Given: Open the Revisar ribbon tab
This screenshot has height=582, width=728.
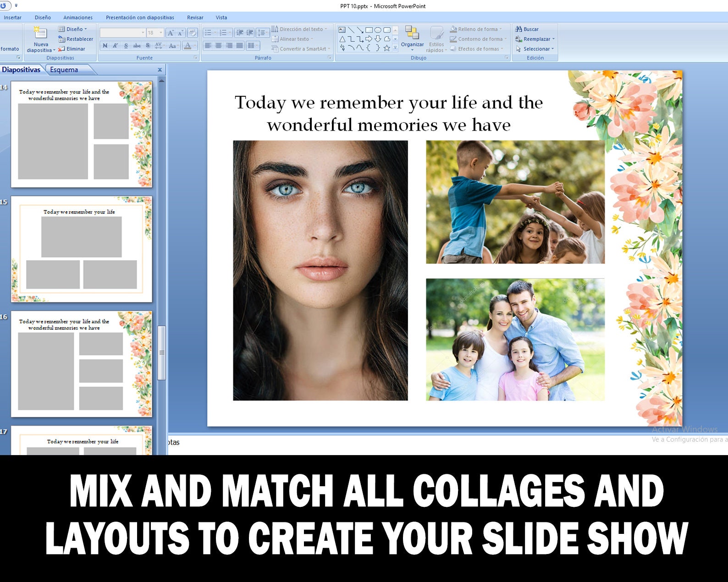Looking at the screenshot, I should point(195,17).
